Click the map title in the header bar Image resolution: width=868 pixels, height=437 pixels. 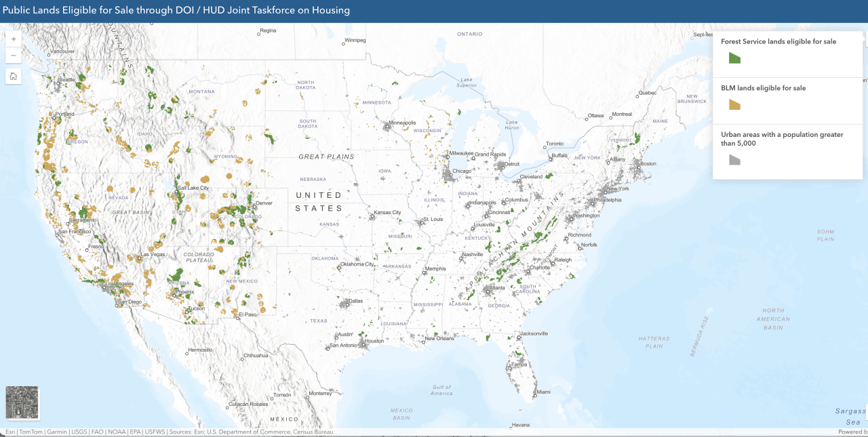[x=178, y=9]
